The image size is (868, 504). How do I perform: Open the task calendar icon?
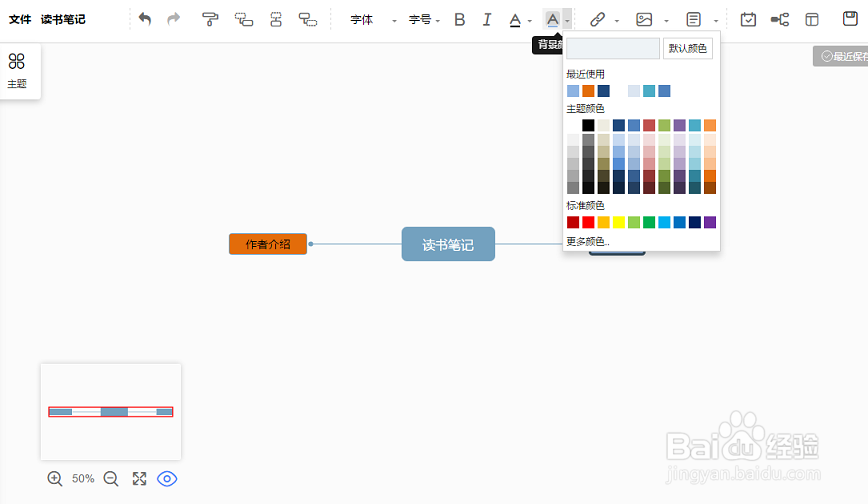pyautogui.click(x=748, y=19)
